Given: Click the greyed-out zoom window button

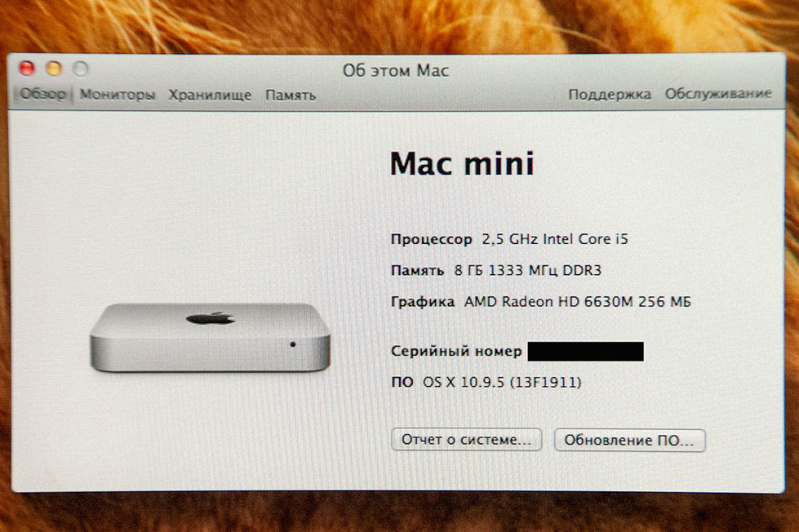Looking at the screenshot, I should tap(81, 68).
